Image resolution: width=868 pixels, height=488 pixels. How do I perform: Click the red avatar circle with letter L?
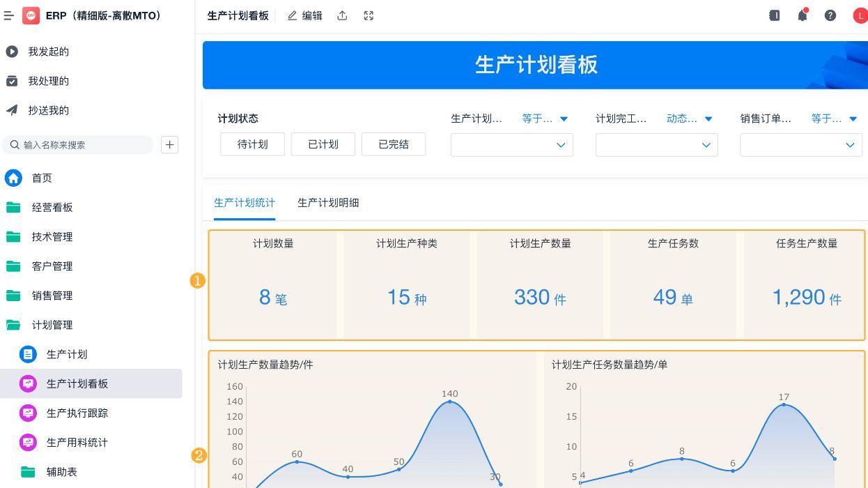860,15
